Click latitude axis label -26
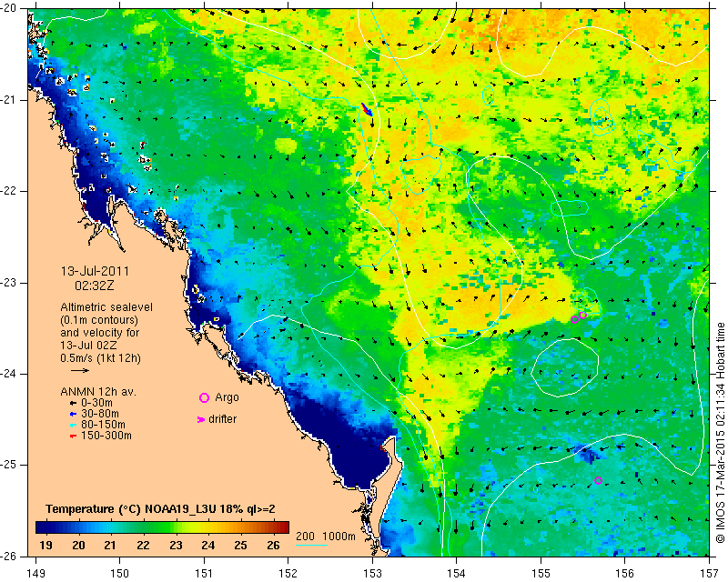728x582 pixels. [8, 556]
